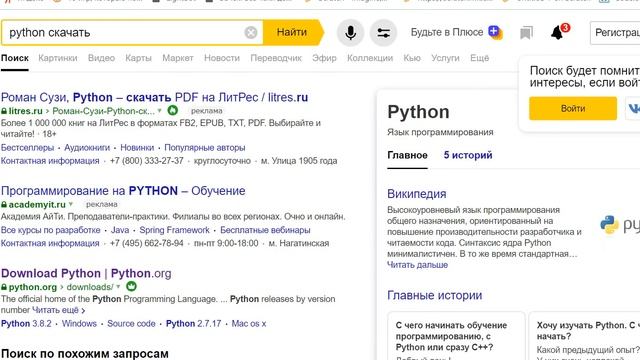Open the Роман Сузи Python litres result

154,98
